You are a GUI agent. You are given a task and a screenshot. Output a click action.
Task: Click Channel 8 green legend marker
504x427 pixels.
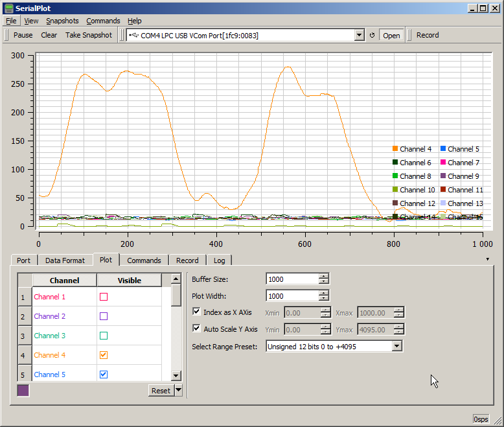pyautogui.click(x=395, y=176)
